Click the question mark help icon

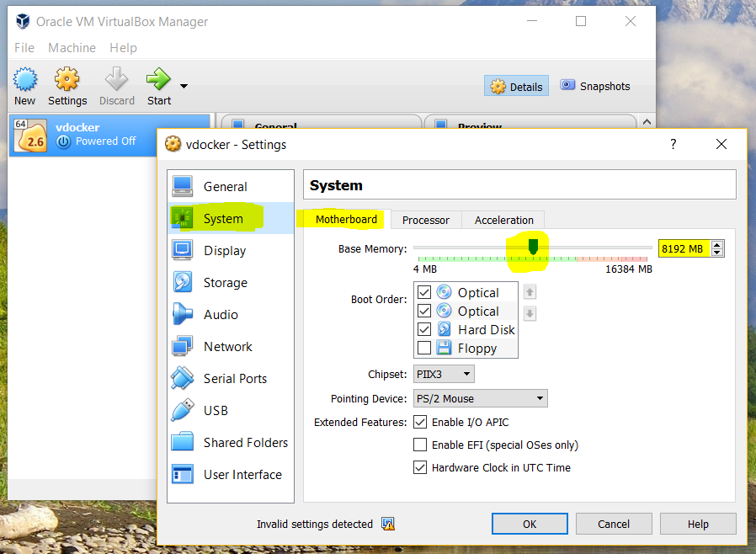673,144
